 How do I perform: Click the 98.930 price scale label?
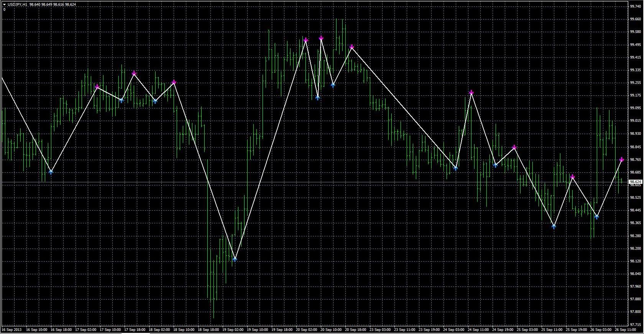coord(635,134)
